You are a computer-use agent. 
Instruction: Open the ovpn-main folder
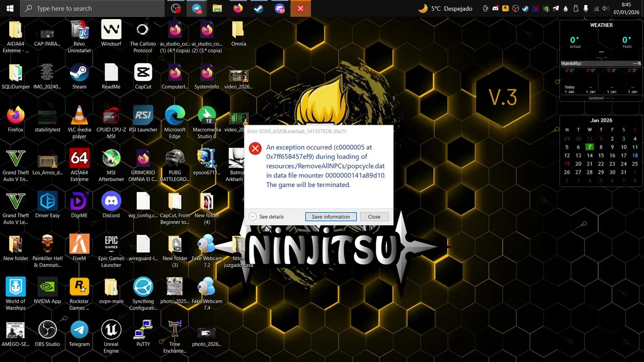coord(111,291)
